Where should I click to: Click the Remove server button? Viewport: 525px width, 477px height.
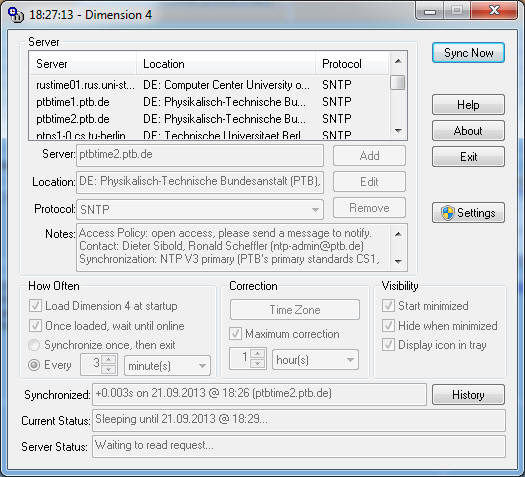(x=369, y=208)
